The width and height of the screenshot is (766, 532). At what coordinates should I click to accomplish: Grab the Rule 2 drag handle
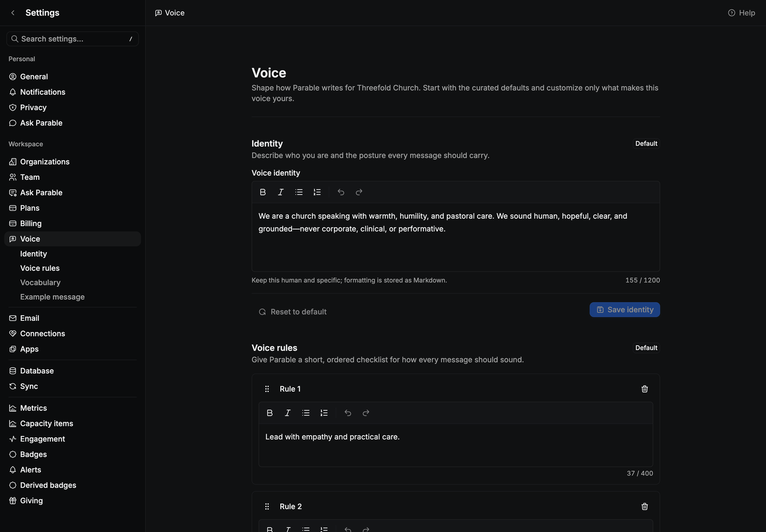[x=267, y=506]
